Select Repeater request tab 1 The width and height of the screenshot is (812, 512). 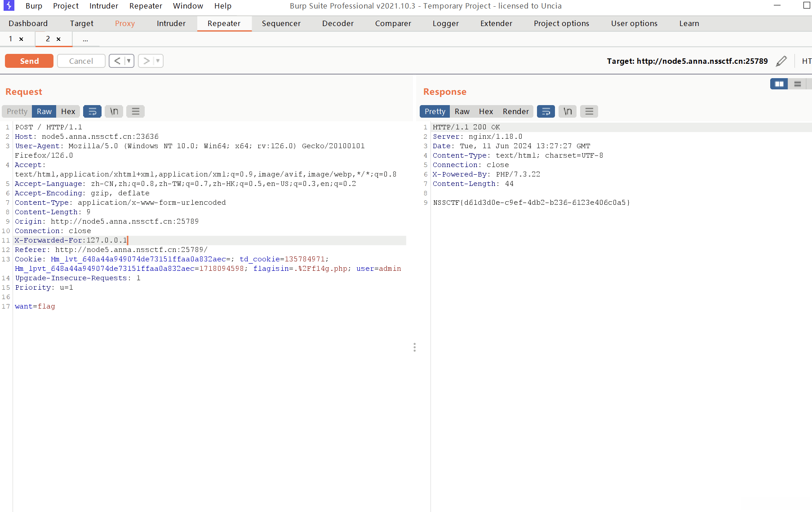click(x=11, y=39)
